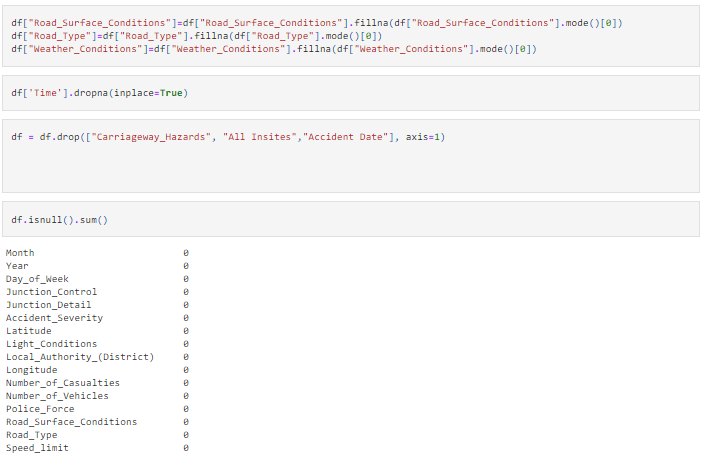Click the "All Insites" string in drop call
Image resolution: width=704 pixels, height=457 pixels.
pyautogui.click(x=260, y=137)
